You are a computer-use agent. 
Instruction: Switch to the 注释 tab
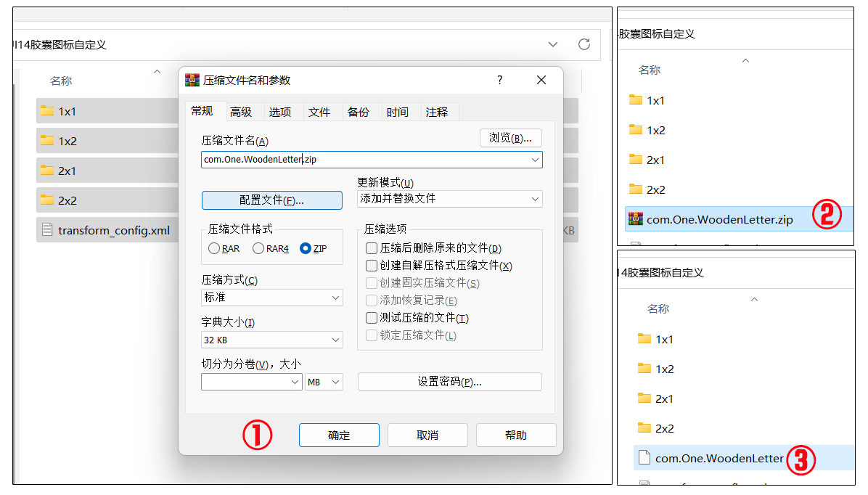(x=437, y=112)
